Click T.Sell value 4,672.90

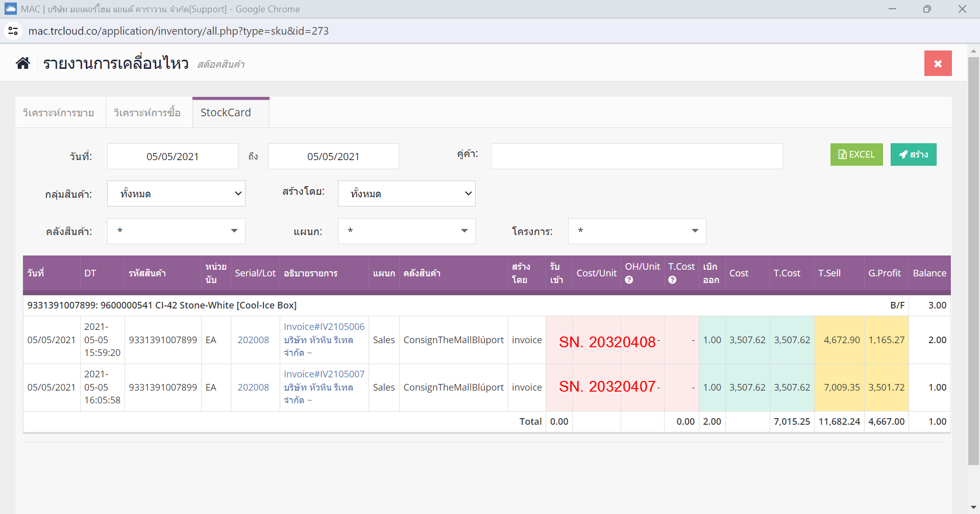[x=842, y=340]
